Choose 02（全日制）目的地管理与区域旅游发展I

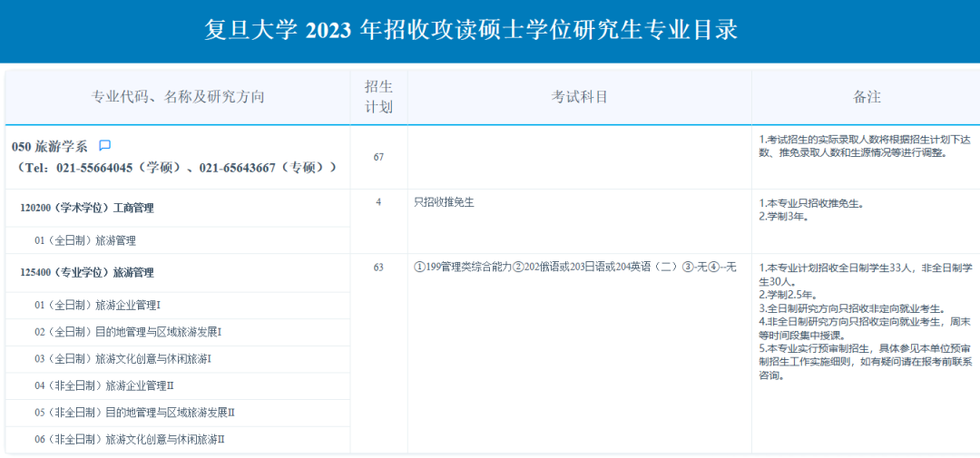[128, 332]
